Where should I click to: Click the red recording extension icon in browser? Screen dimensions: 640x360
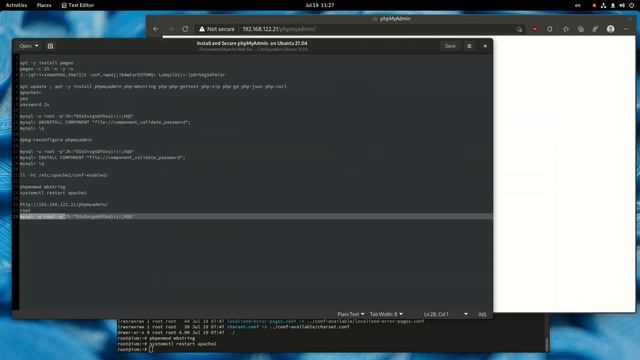pos(534,29)
